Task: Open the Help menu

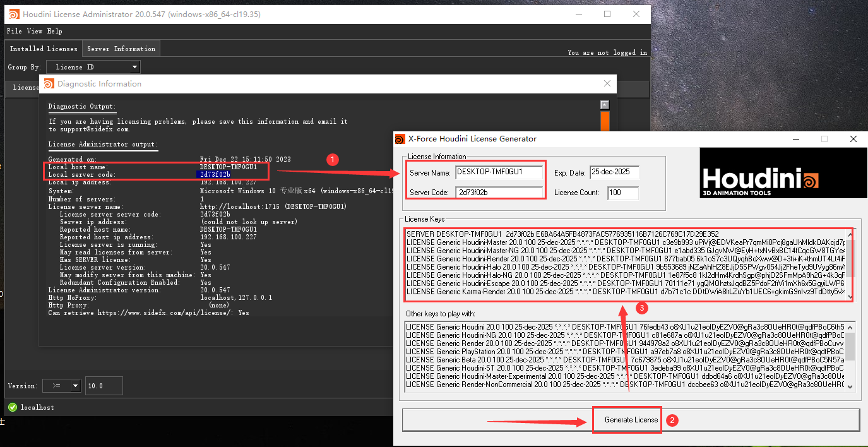Action: click(55, 31)
